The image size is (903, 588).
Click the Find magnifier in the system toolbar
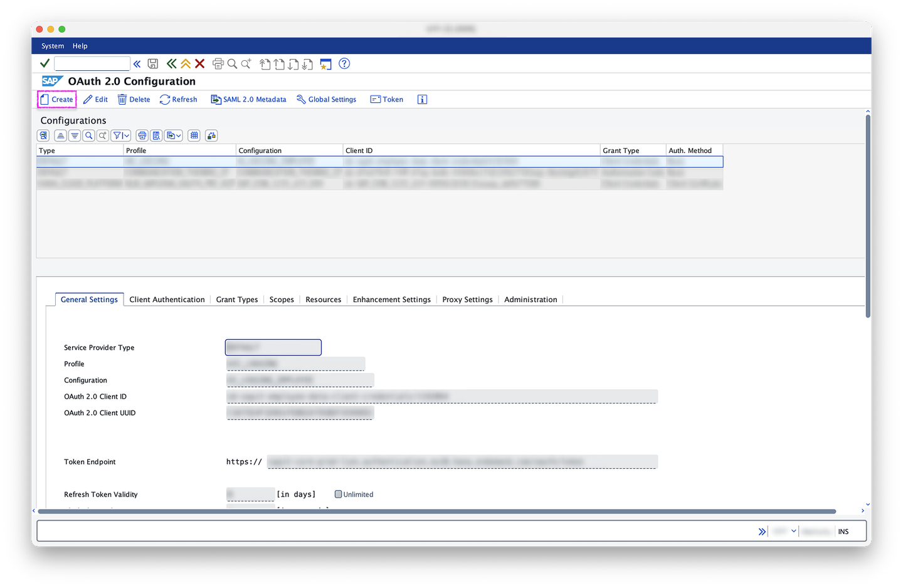click(232, 64)
